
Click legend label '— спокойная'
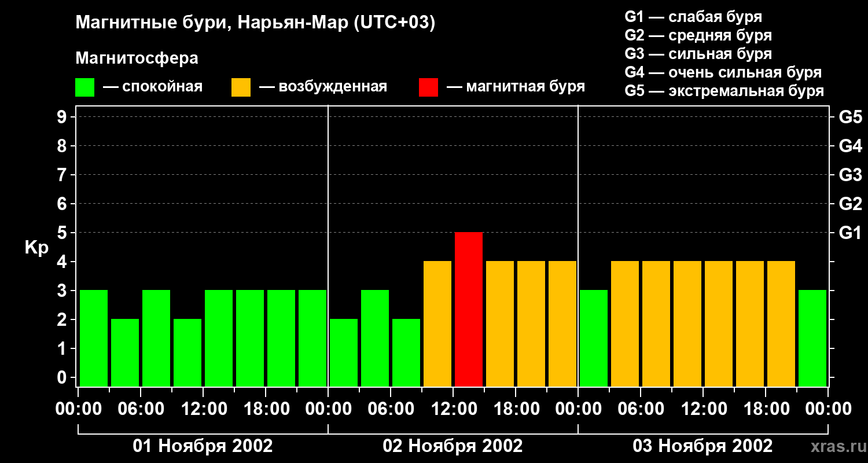click(x=153, y=87)
